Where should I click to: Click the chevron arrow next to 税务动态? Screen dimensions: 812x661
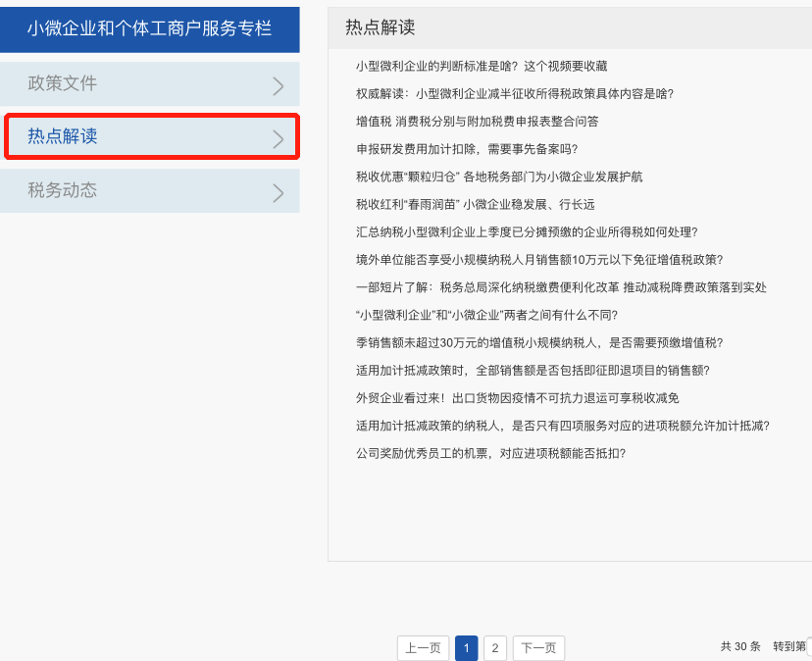point(279,192)
